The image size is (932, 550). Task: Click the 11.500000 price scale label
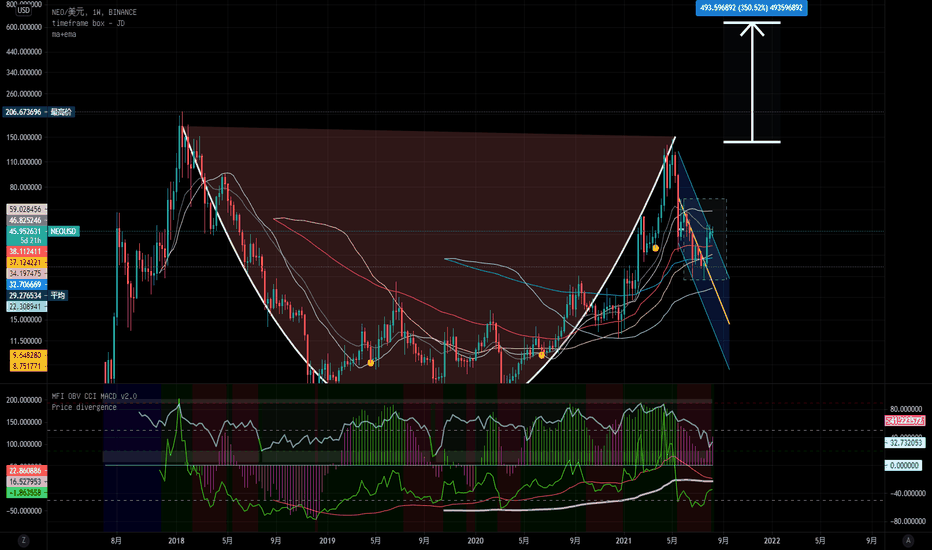26,341
